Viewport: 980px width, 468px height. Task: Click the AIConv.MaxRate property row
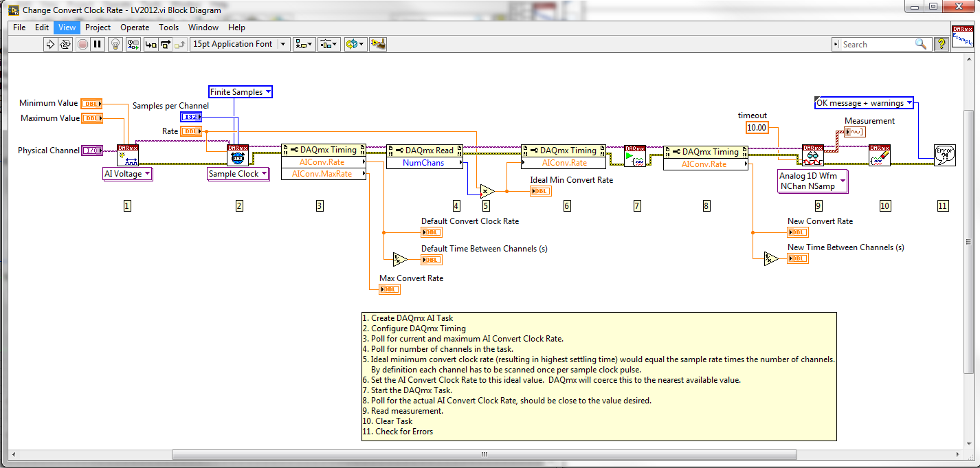pyautogui.click(x=324, y=174)
